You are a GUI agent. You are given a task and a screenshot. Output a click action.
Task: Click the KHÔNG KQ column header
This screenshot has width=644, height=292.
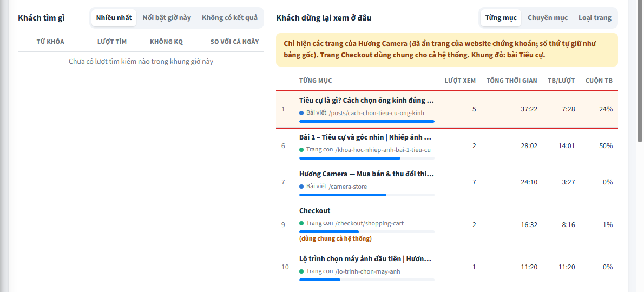tap(166, 42)
